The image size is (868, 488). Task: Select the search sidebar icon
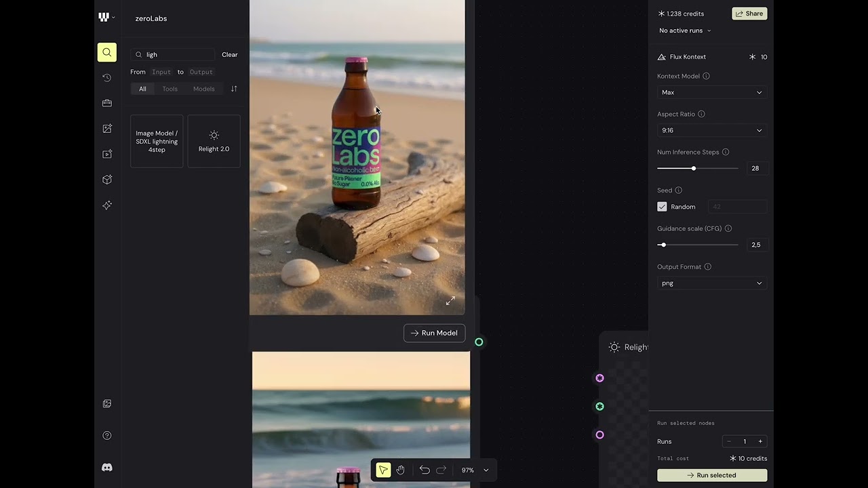tap(107, 53)
